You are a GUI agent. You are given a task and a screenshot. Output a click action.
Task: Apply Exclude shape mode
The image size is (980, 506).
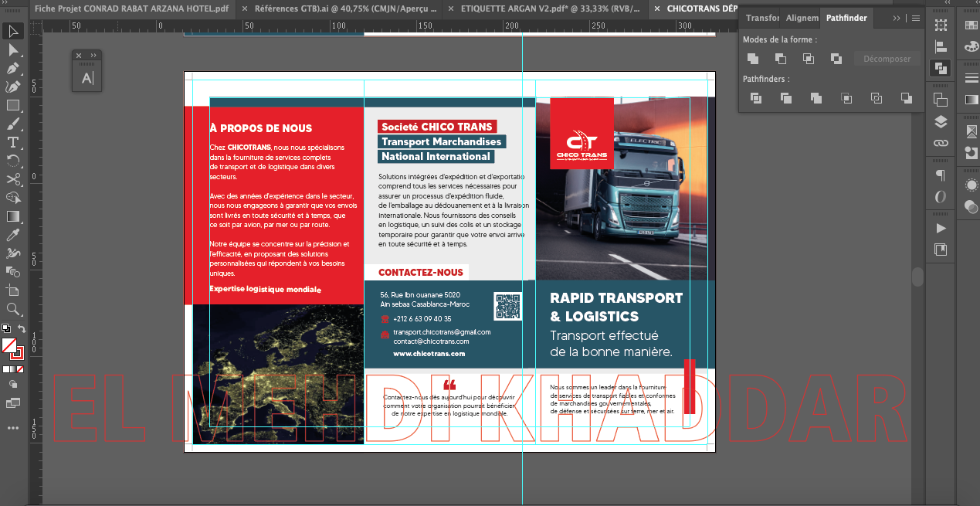[836, 59]
